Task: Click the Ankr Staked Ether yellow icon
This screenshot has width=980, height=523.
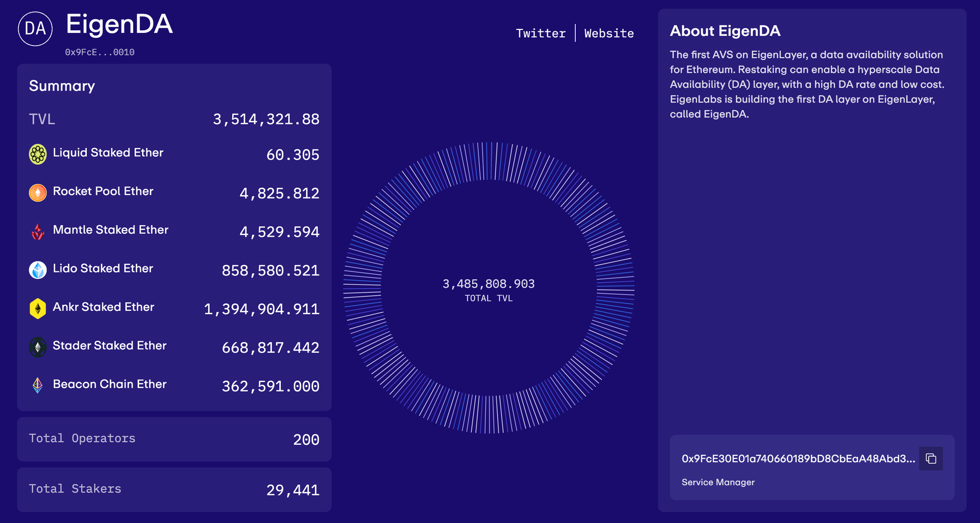Action: tap(38, 309)
